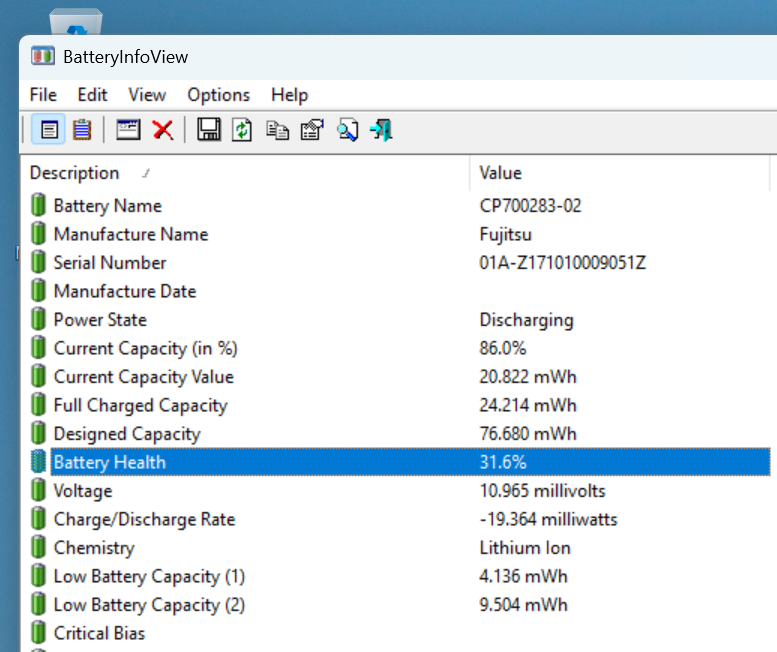Save selected items with the floppy disk icon
Image resolution: width=777 pixels, height=652 pixels.
point(209,130)
